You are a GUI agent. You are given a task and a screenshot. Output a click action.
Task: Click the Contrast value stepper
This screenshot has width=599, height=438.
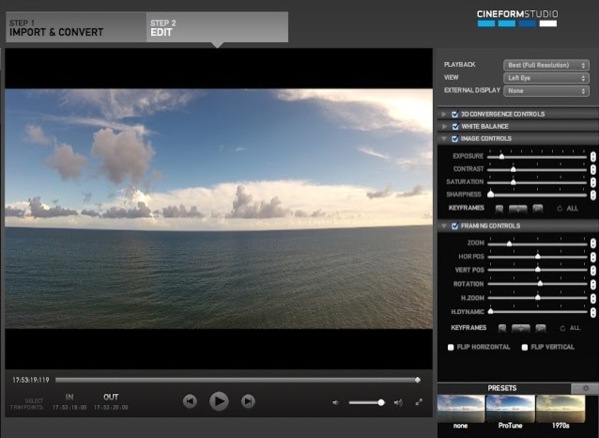[593, 170]
